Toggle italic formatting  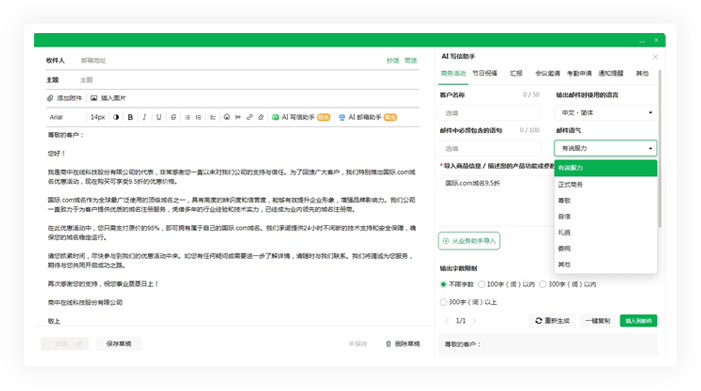pyautogui.click(x=144, y=117)
